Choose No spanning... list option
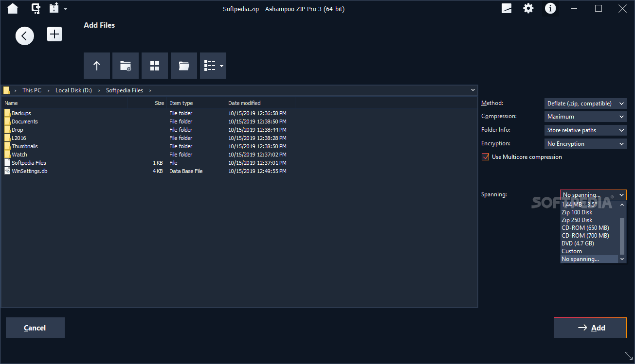 coord(590,259)
